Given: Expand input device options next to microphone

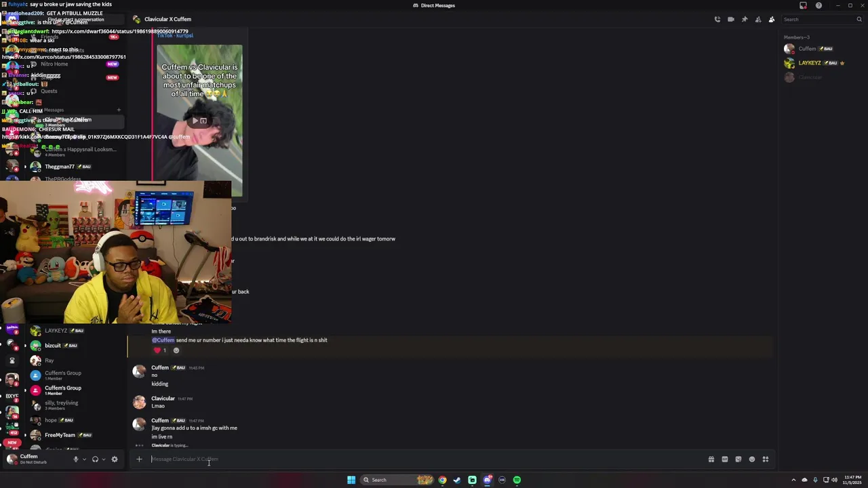Looking at the screenshot, I should point(84,459).
